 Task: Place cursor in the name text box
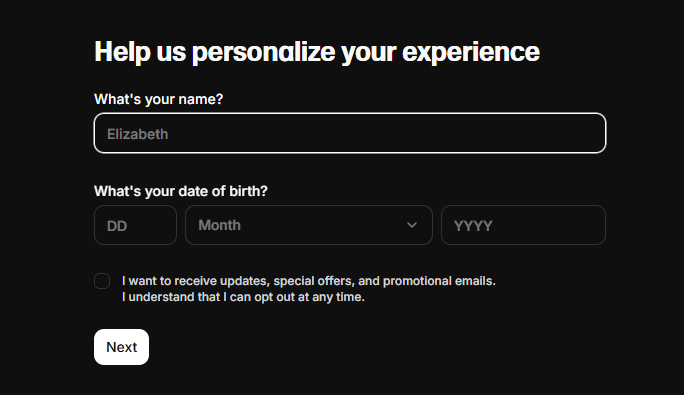pos(350,133)
